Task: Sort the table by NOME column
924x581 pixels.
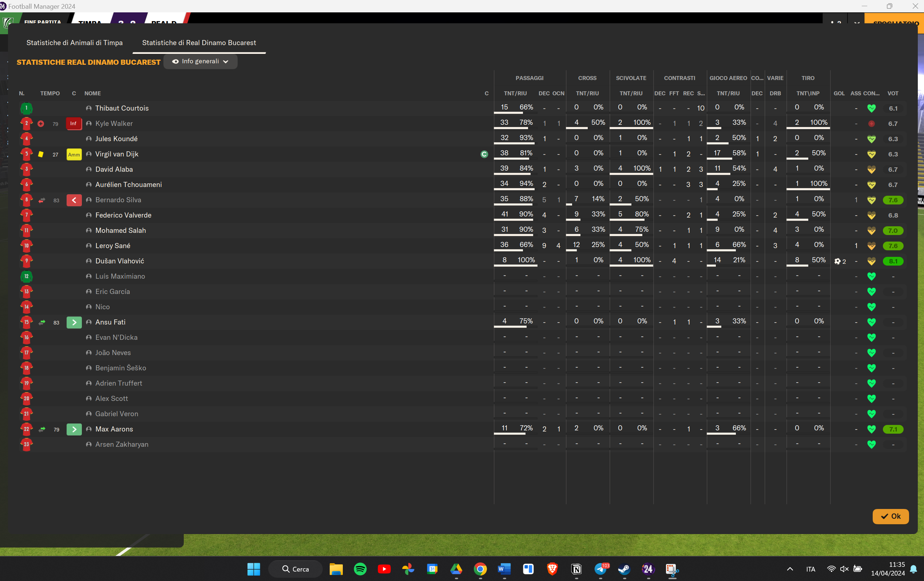Action: (x=92, y=93)
